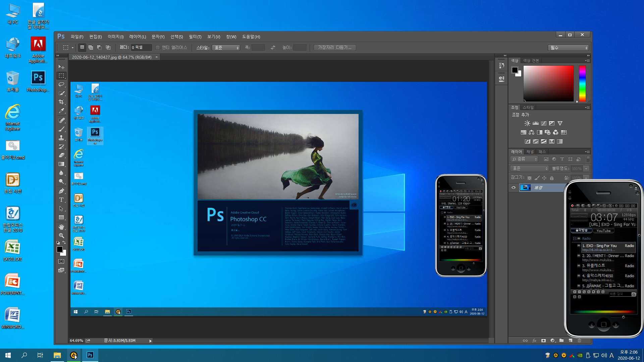Image resolution: width=644 pixels, height=362 pixels.
Task: Click the hue spectrum slider in the Color panel
Action: 582,83
